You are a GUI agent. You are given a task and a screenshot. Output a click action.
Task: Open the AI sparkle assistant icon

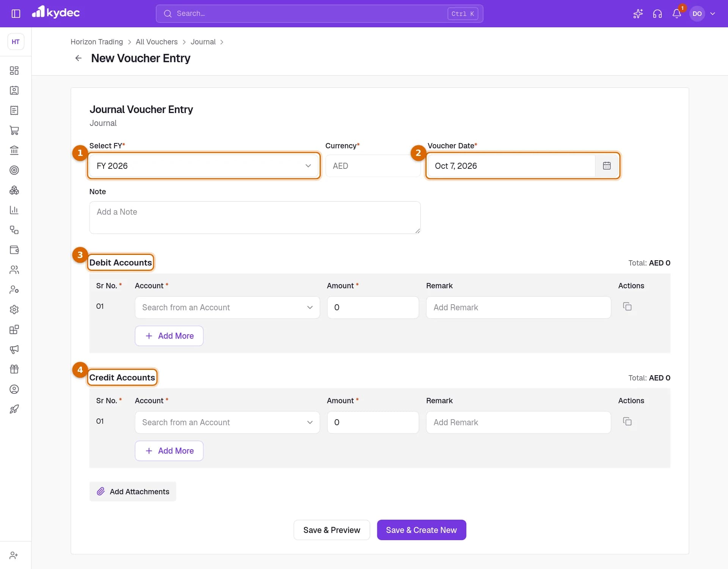coord(638,14)
